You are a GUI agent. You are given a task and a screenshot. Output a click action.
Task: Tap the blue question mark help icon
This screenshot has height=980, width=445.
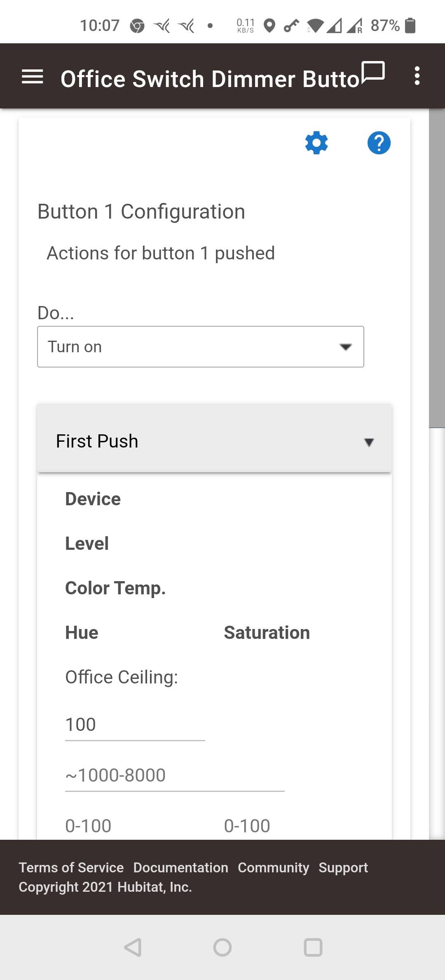pyautogui.click(x=379, y=143)
